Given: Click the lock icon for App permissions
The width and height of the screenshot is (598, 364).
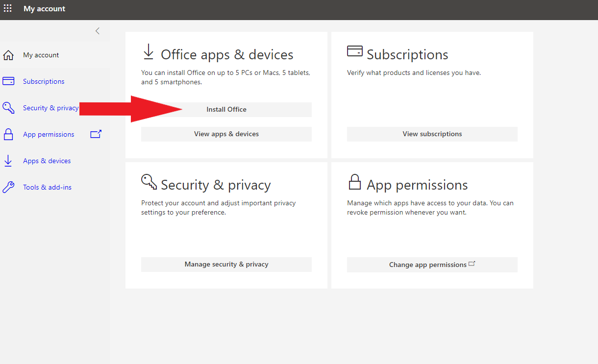Looking at the screenshot, I should pos(8,134).
